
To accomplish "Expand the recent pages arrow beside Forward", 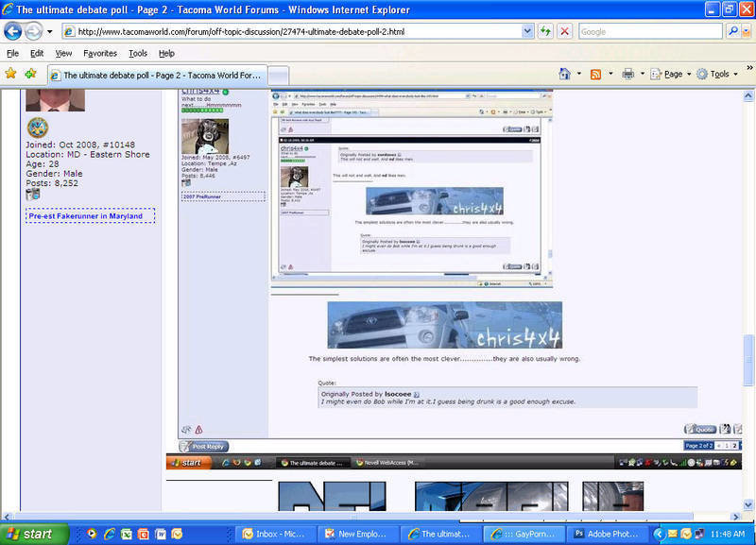I will (50, 32).
